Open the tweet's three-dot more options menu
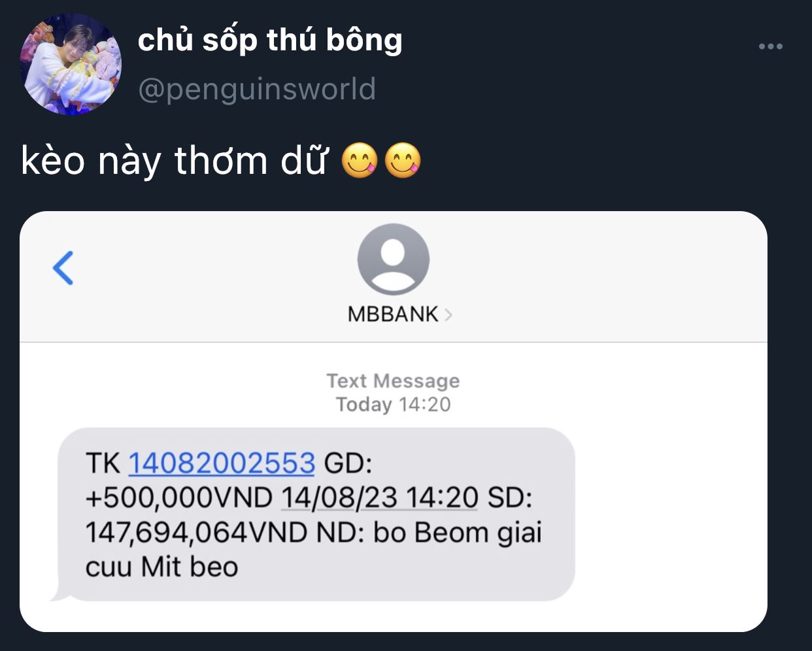 [x=770, y=46]
